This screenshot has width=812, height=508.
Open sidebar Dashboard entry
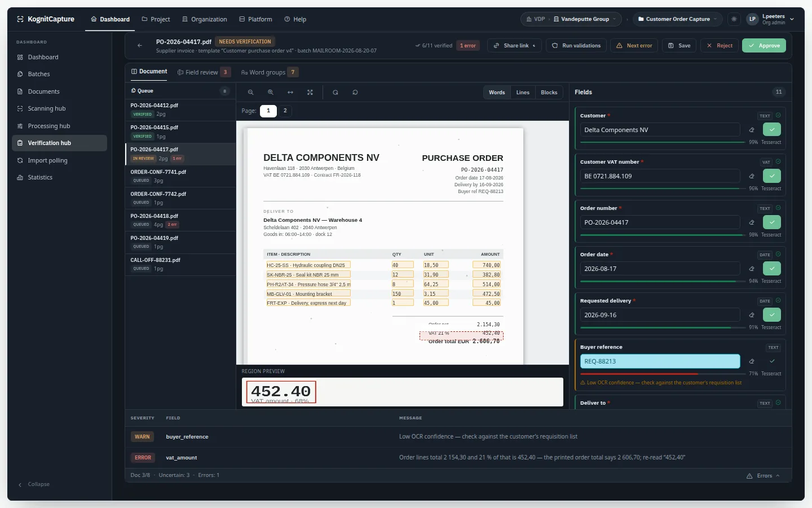pos(59,58)
